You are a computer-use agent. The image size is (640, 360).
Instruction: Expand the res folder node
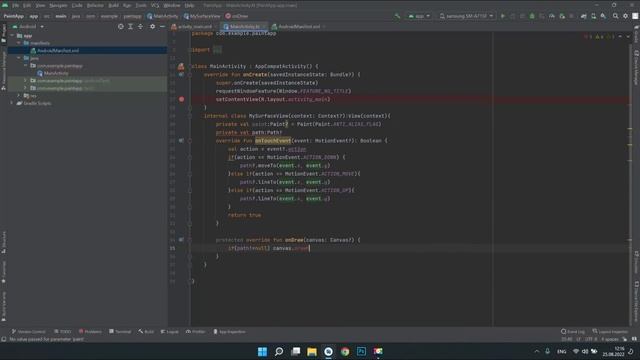click(19, 96)
